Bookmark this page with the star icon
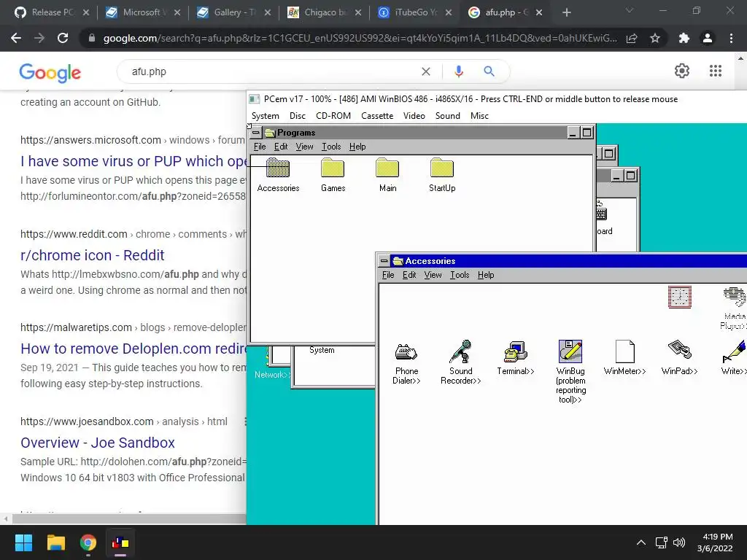 pyautogui.click(x=655, y=38)
